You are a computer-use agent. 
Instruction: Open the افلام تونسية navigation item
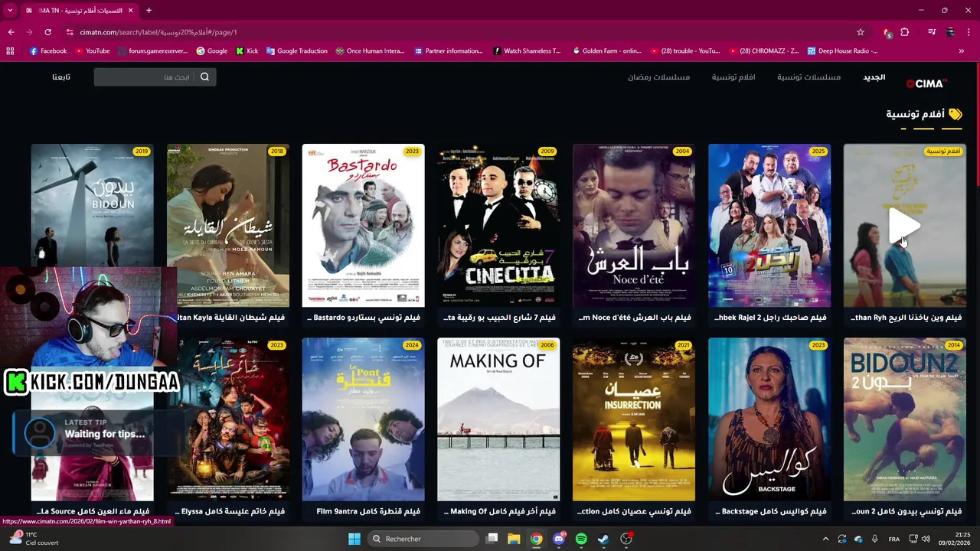(733, 77)
